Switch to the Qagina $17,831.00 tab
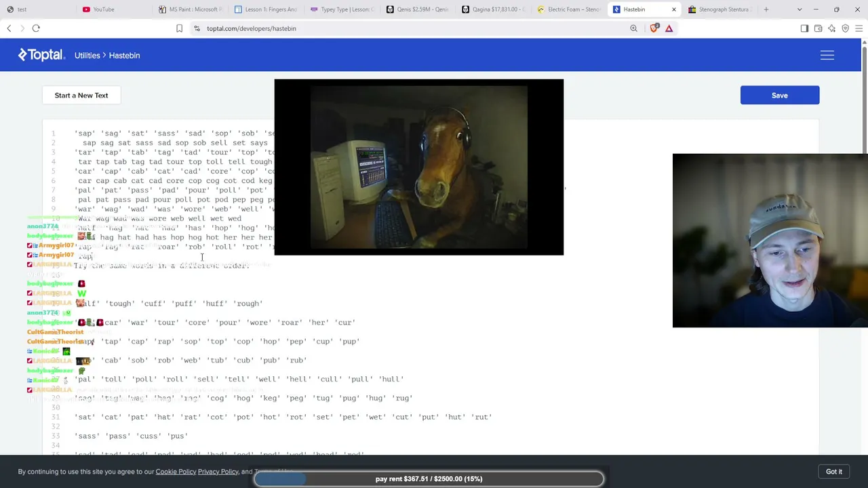Viewport: 868px width, 488px height. (492, 9)
